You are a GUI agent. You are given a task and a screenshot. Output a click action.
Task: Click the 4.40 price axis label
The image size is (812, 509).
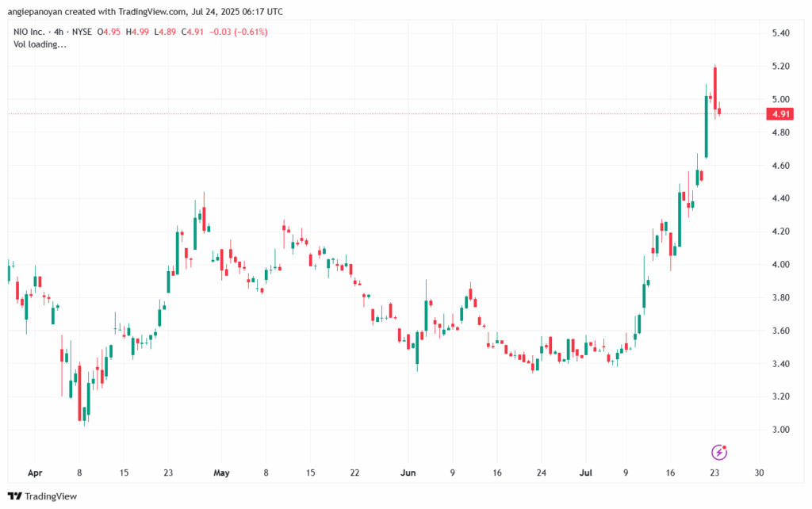tap(780, 198)
